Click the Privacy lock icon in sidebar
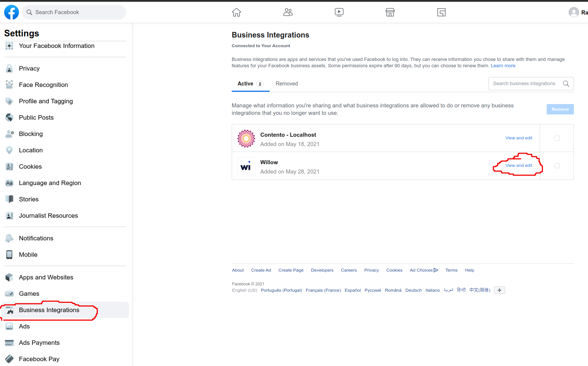Image resolution: width=588 pixels, height=366 pixels. (x=9, y=68)
